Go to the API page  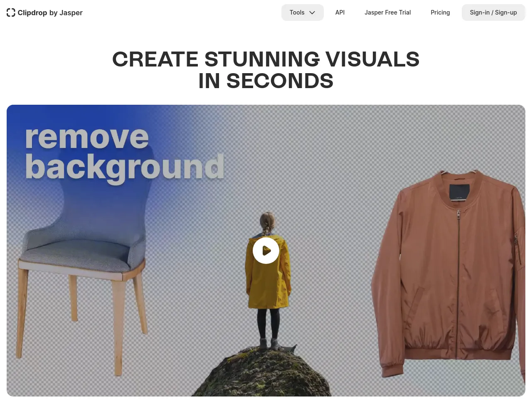coord(340,12)
